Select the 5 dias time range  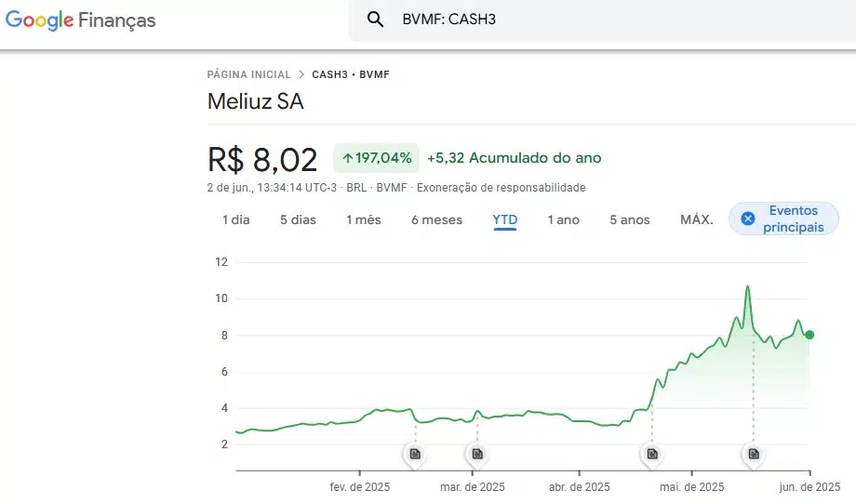[298, 219]
